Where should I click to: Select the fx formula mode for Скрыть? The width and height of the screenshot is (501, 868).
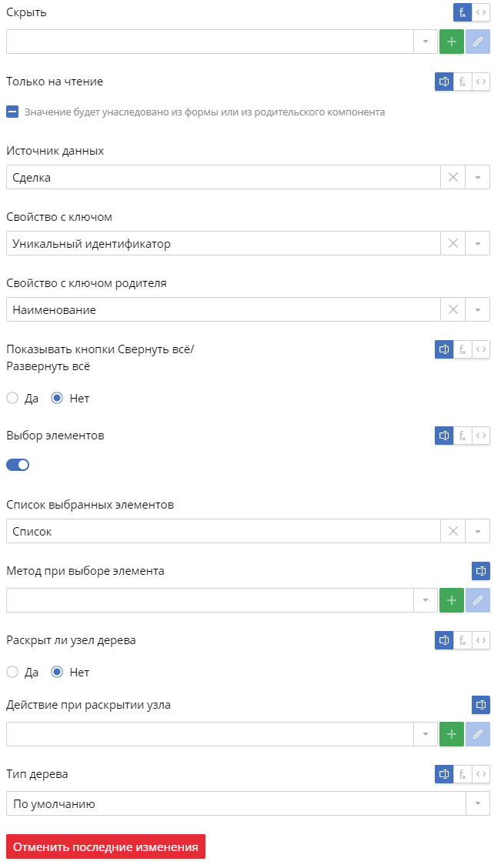point(463,12)
